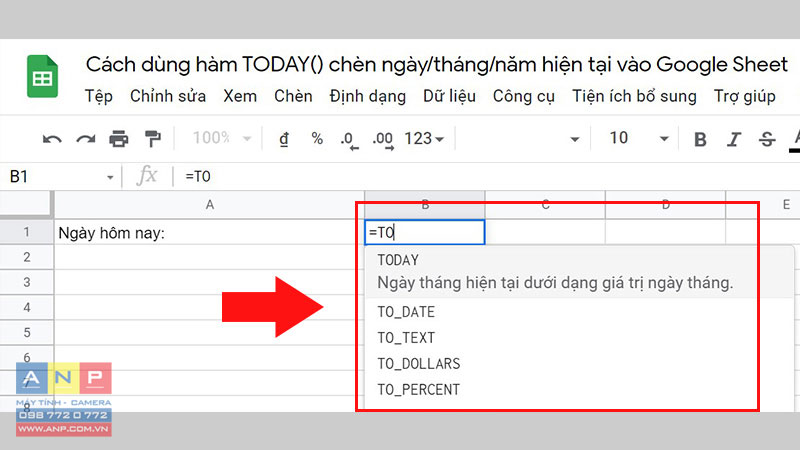Open the Xem menu
The height and width of the screenshot is (450, 800).
click(240, 96)
